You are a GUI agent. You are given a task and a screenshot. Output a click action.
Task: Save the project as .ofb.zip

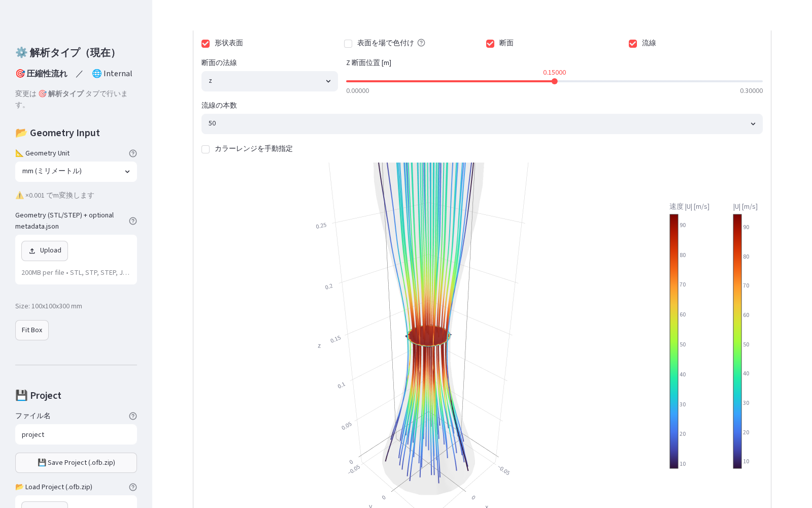[x=76, y=463]
